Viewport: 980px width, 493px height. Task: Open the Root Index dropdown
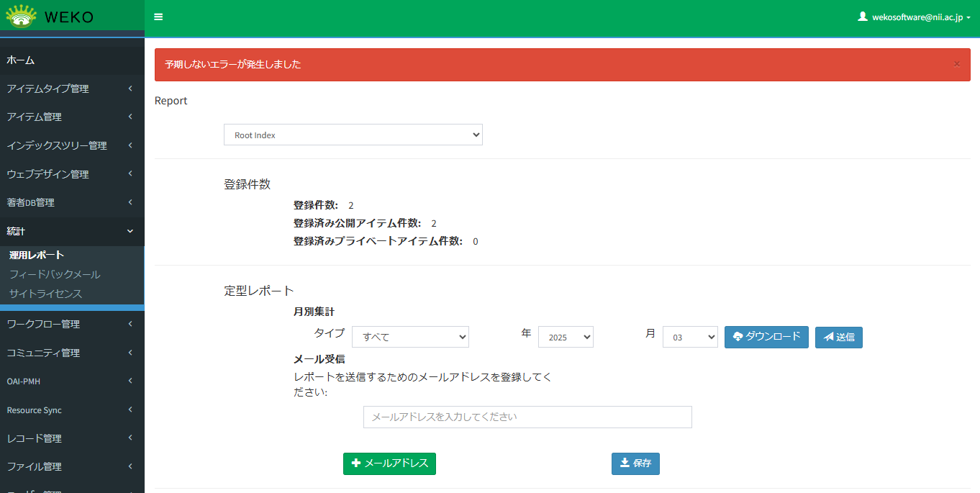coord(353,135)
